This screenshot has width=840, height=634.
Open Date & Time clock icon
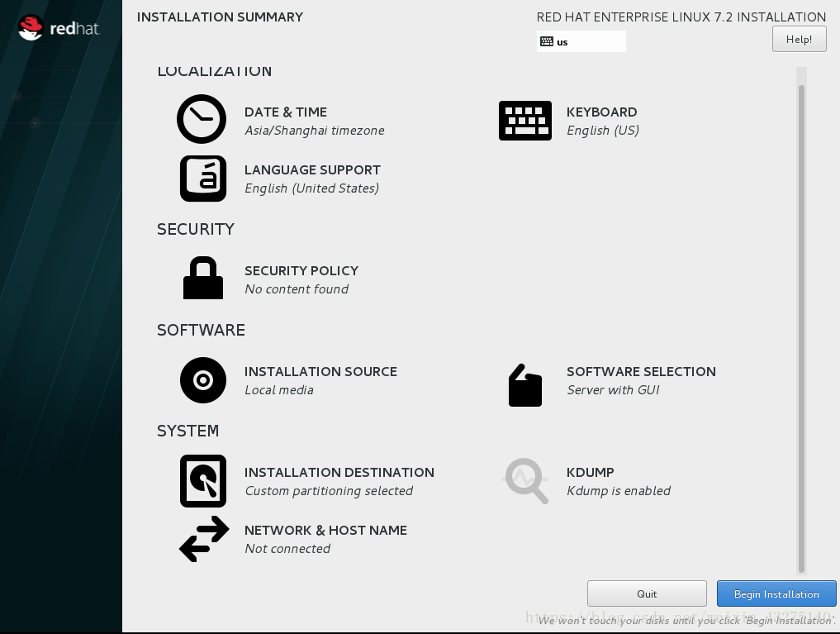[202, 119]
